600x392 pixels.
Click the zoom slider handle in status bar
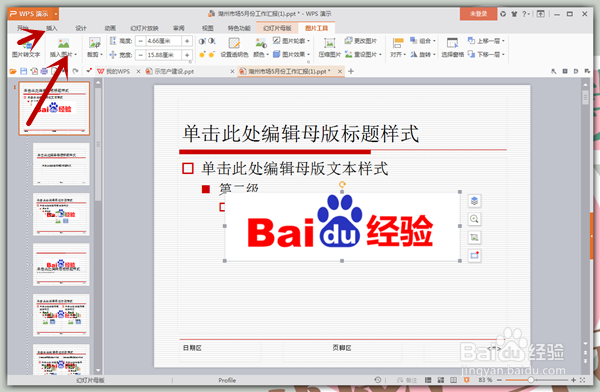[531, 380]
